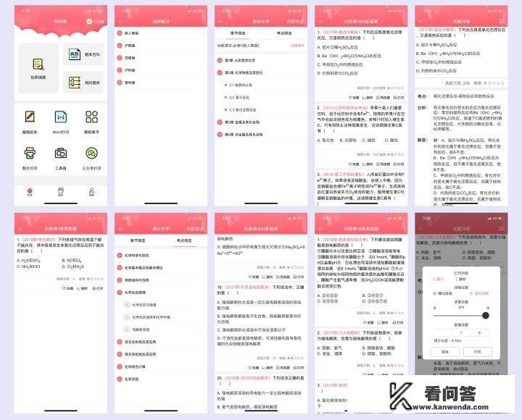Tap the red 切换课本 link
Image resolution: width=522 pixels, height=420 pixels.
point(297,45)
